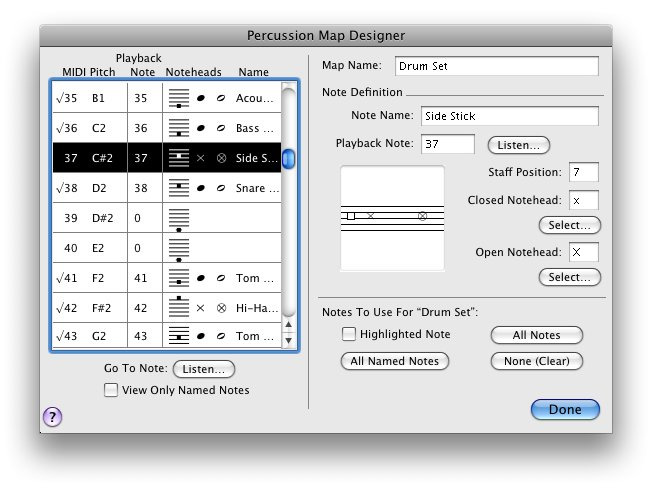
Task: Click the staff position icon in row 38 D2
Action: coord(179,188)
